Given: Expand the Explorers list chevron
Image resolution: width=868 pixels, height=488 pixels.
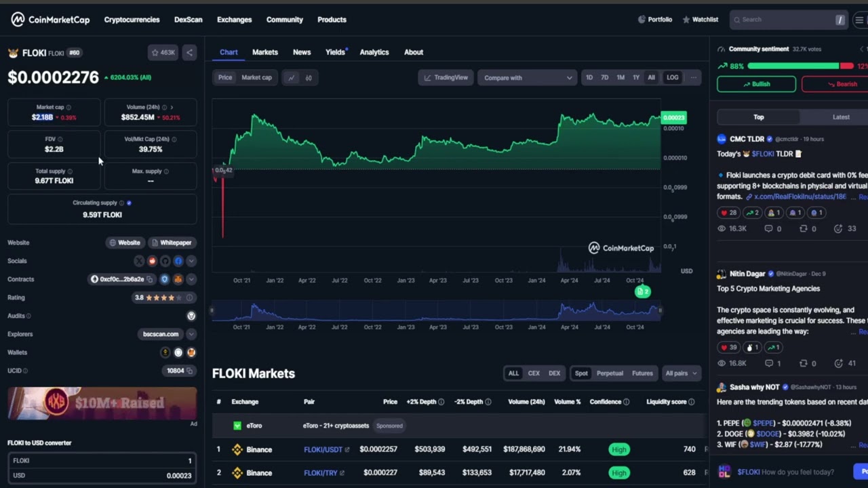Looking at the screenshot, I should tap(191, 334).
